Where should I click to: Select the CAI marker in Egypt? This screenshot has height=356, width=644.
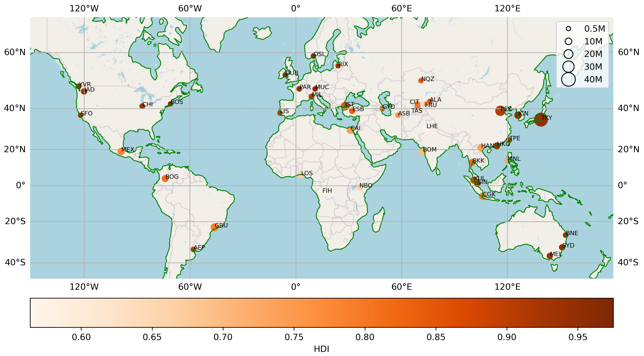click(350, 130)
